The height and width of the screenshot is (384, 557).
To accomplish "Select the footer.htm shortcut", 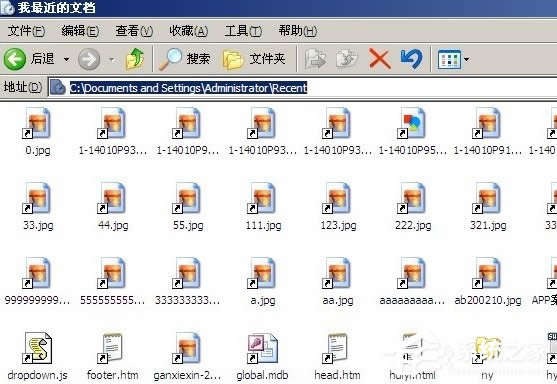I will [x=113, y=357].
